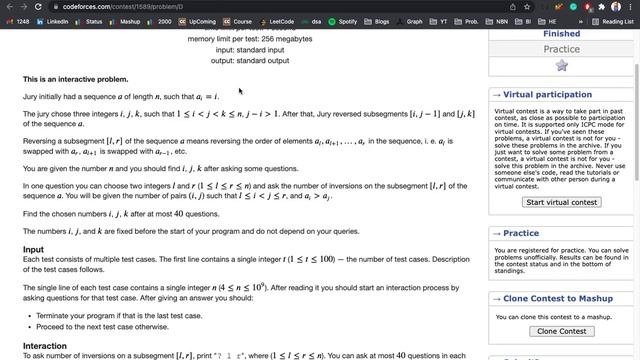Viewport: 640px width, 360px height.
Task: Open the Spotify bookmark
Action: (x=343, y=22)
